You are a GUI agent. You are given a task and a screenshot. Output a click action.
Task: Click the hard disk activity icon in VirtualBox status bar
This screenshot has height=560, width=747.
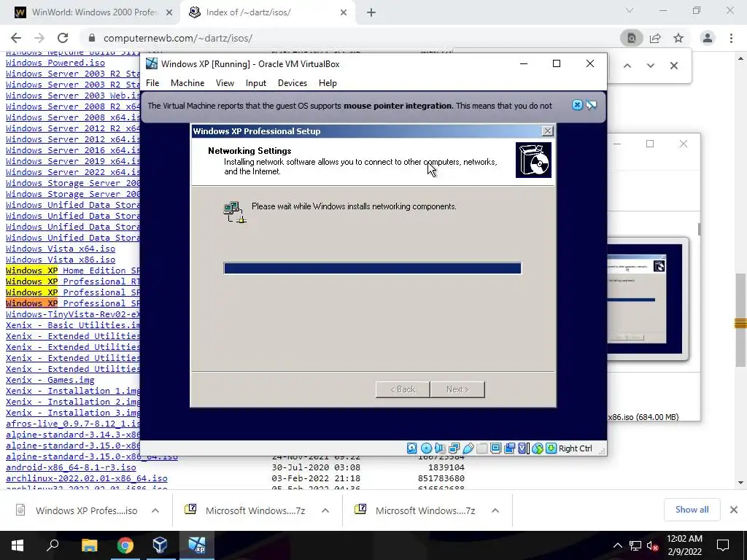412,448
